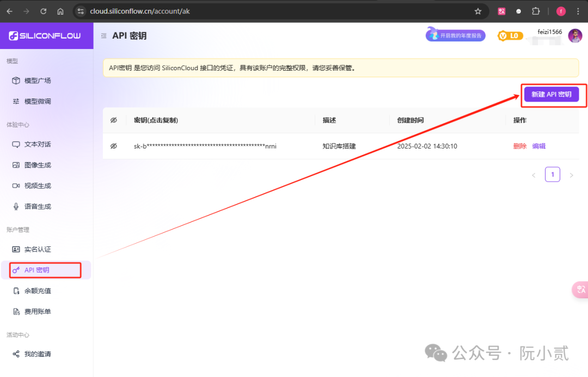Click the 文本对话 chat bubble icon
This screenshot has height=377, width=588.
[16, 144]
